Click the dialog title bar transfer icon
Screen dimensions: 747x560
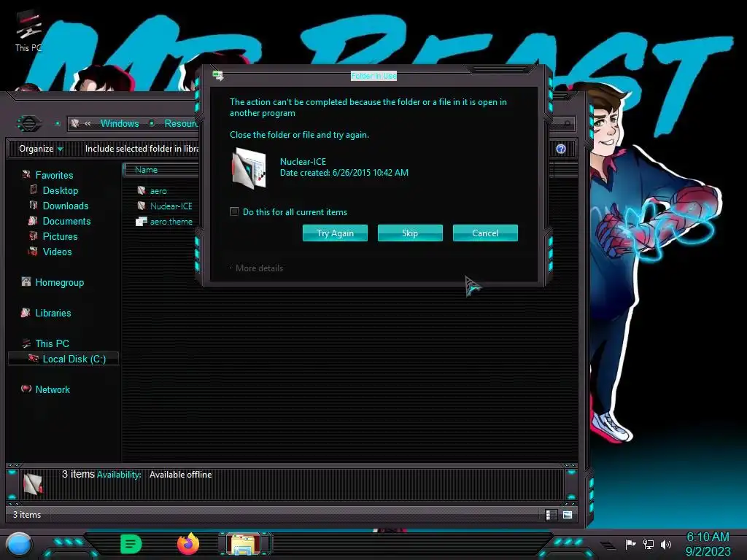[x=217, y=75]
